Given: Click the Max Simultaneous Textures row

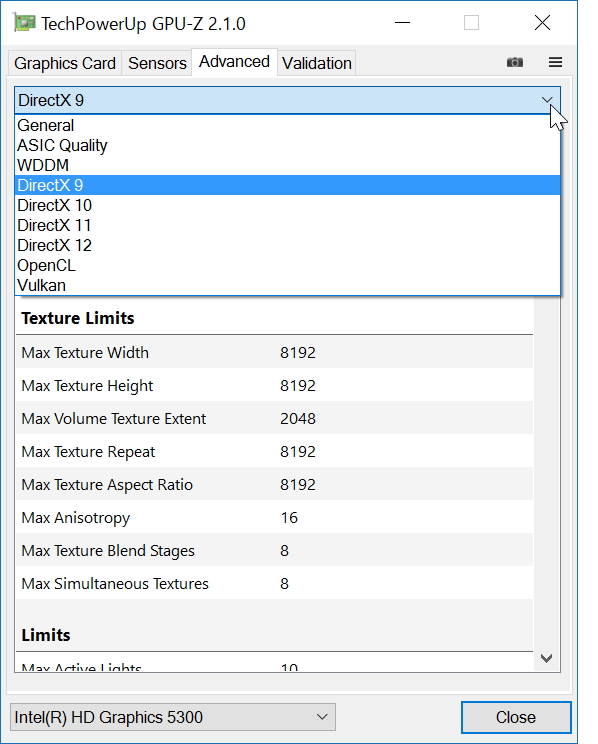Looking at the screenshot, I should pos(274,583).
